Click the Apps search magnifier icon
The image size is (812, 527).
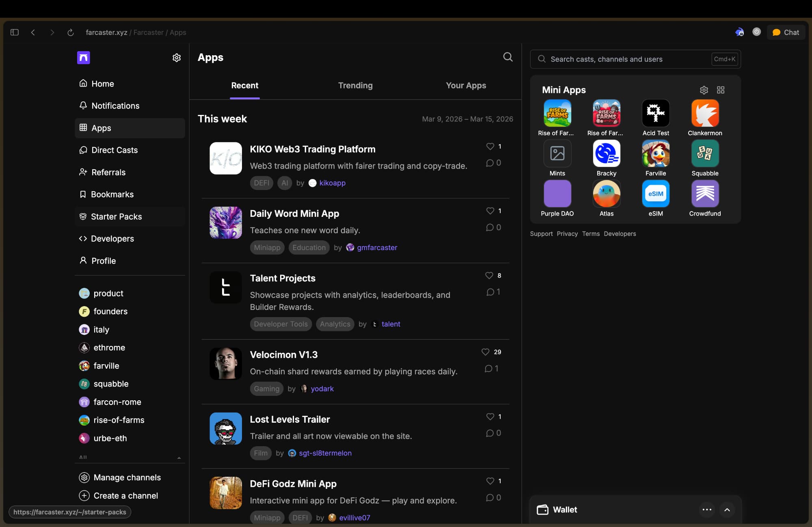pyautogui.click(x=508, y=57)
